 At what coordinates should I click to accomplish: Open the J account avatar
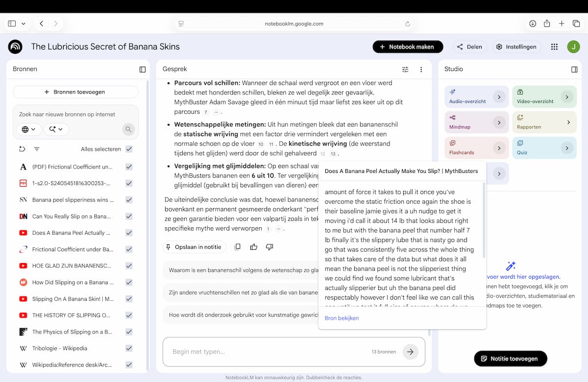pos(573,47)
